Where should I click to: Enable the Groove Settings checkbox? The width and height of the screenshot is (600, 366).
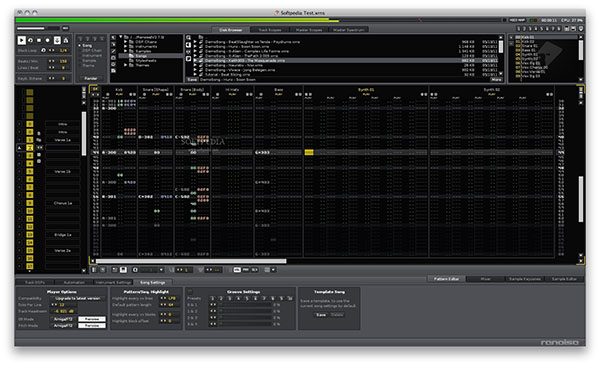click(x=190, y=292)
